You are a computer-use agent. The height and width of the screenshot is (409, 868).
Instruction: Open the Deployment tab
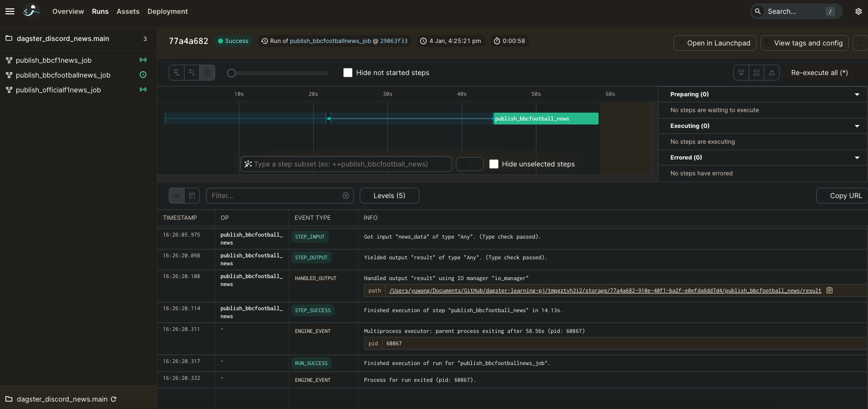coord(168,11)
